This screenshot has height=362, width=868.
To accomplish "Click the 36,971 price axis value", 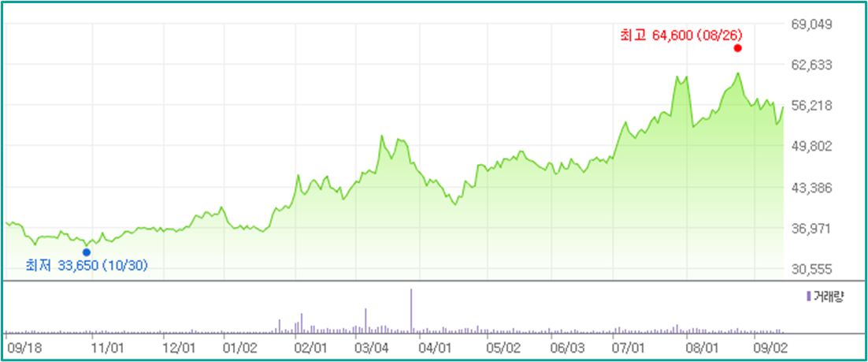I will pos(812,229).
